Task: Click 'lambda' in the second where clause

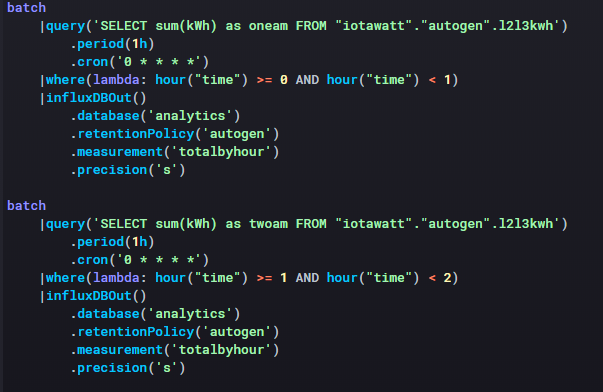Action: pos(116,278)
